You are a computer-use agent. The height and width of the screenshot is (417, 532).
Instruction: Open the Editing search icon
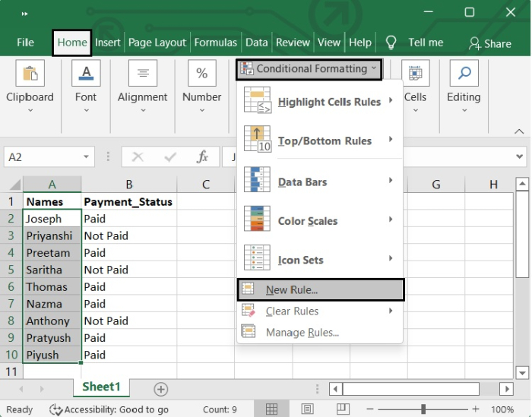pyautogui.click(x=464, y=74)
